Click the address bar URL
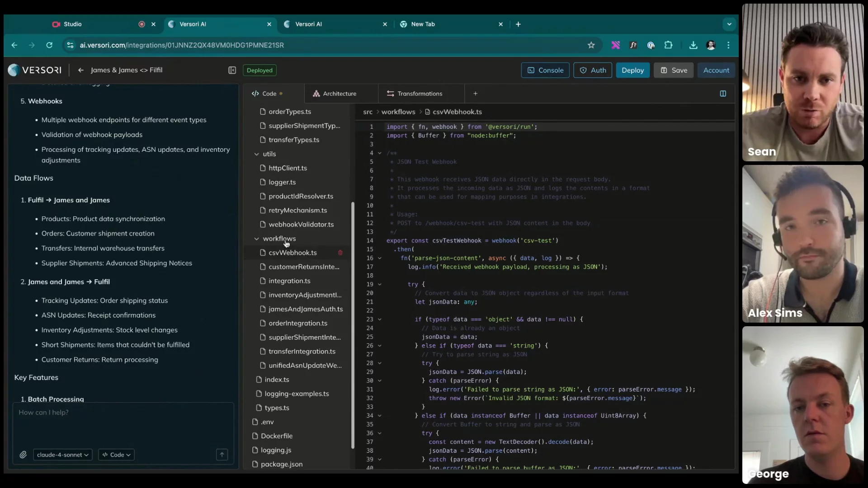 click(182, 45)
